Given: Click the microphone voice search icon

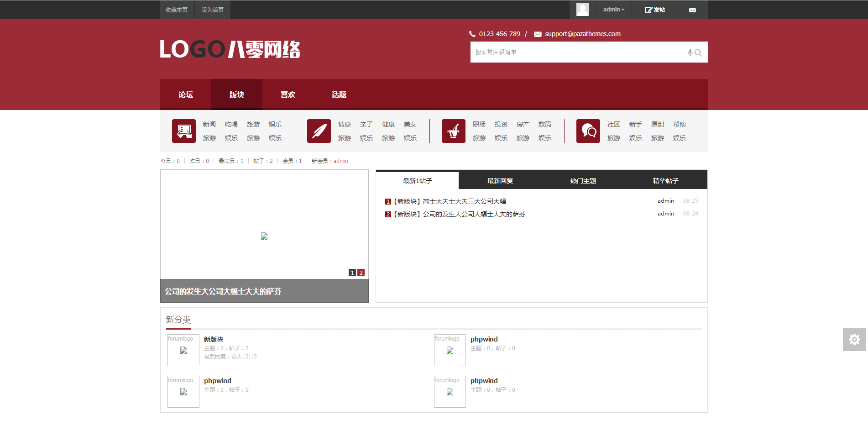Looking at the screenshot, I should point(690,53).
